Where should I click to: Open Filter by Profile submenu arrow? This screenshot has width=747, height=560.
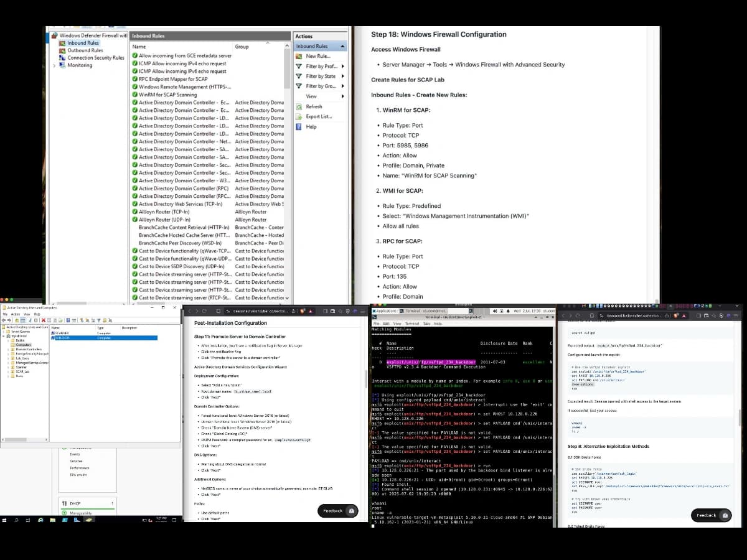342,66
